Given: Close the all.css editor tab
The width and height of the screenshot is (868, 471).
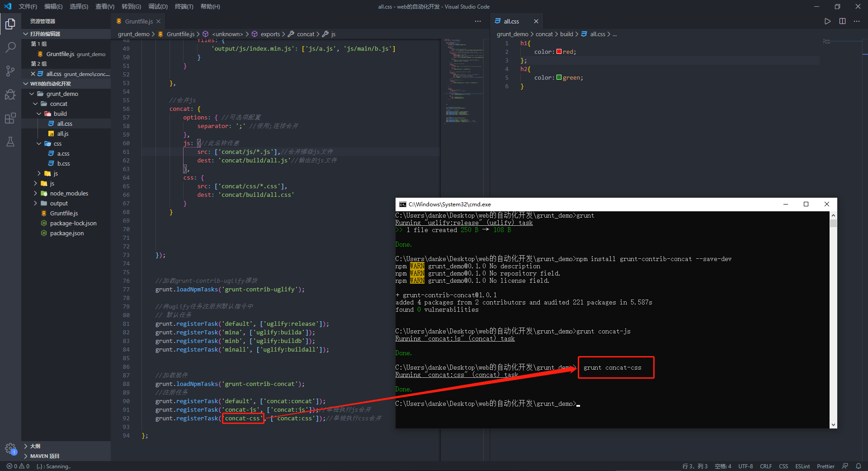Looking at the screenshot, I should (x=536, y=21).
